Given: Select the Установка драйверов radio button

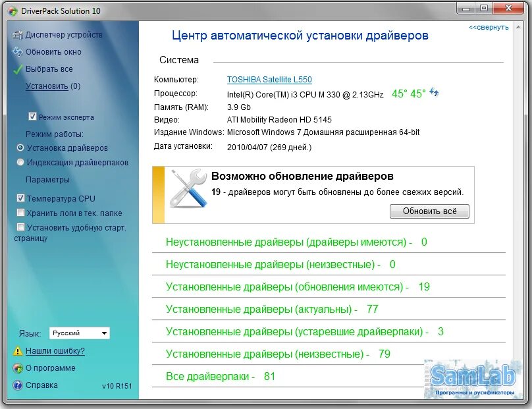Looking at the screenshot, I should 20,148.
